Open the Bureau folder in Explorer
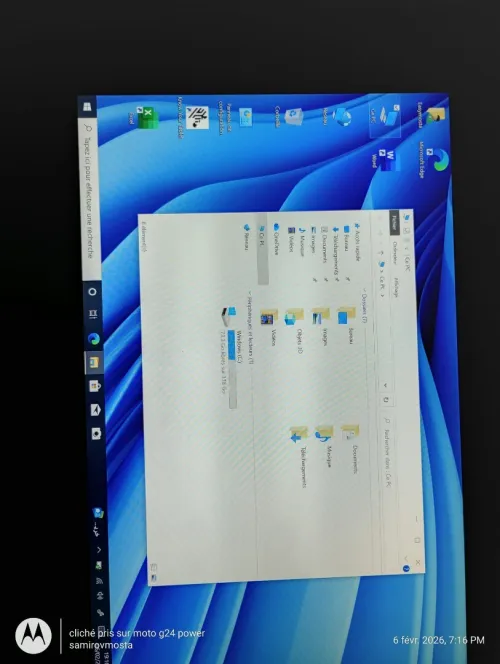 tap(346, 323)
